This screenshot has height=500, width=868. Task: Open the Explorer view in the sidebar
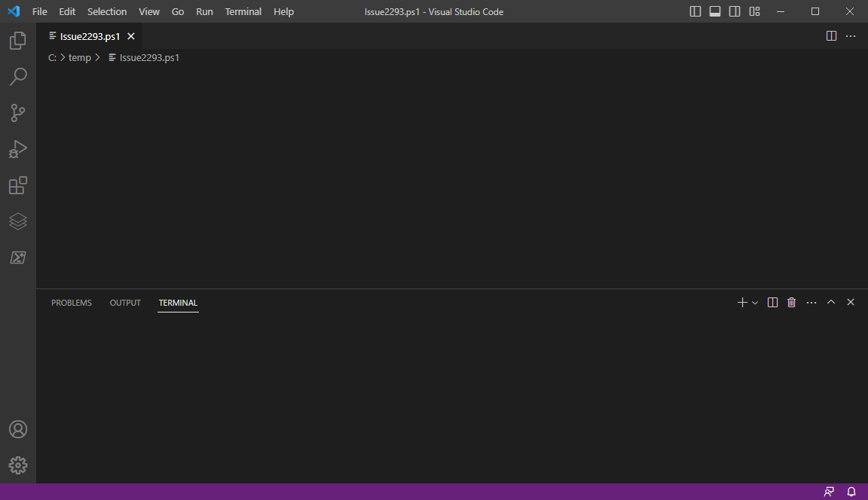click(17, 41)
